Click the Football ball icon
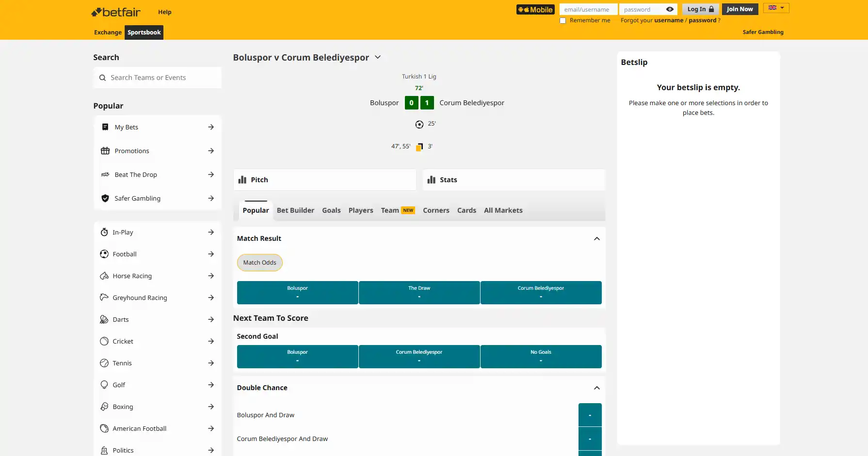The width and height of the screenshot is (868, 456). point(104,254)
